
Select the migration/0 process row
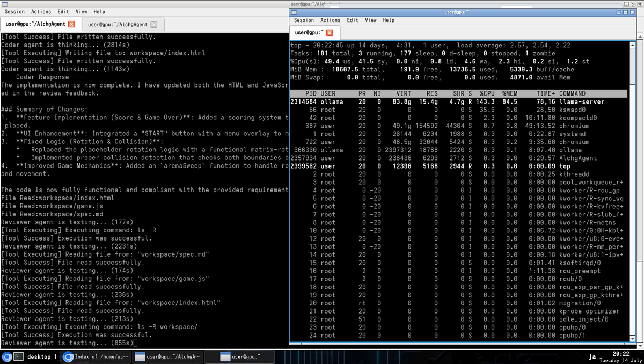(459, 303)
